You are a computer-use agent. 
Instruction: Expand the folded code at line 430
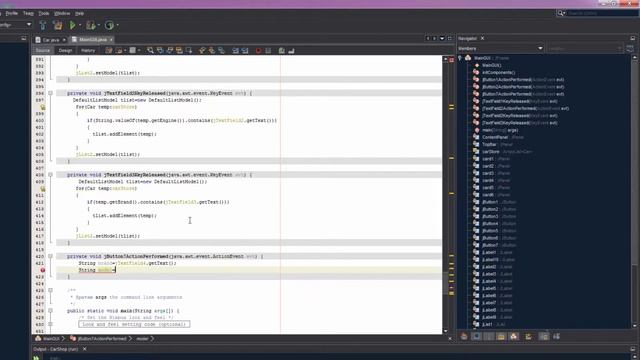(51, 324)
